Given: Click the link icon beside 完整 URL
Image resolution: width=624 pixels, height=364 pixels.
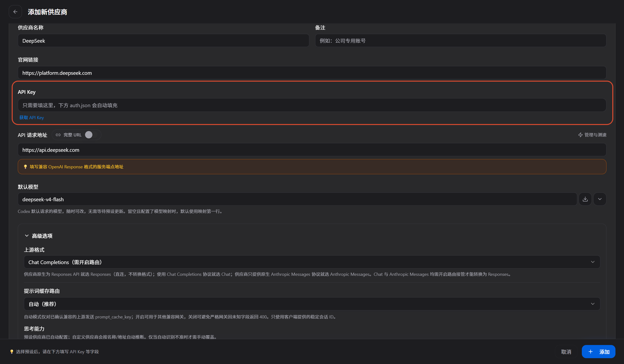Looking at the screenshot, I should point(58,135).
